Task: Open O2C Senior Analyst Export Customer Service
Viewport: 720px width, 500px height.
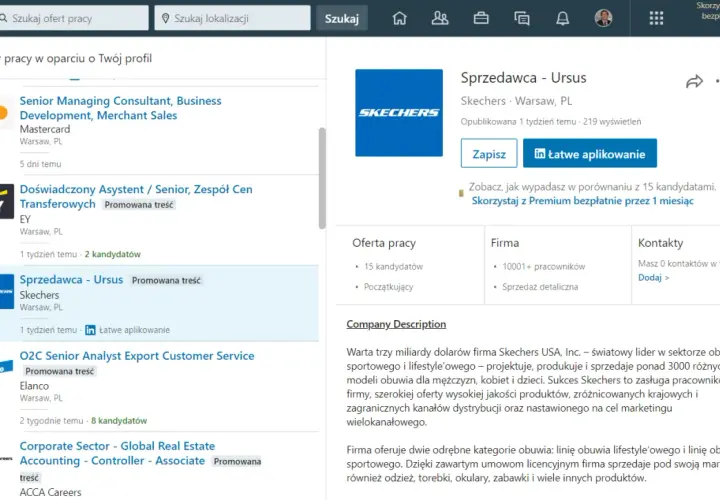Action: (x=137, y=356)
